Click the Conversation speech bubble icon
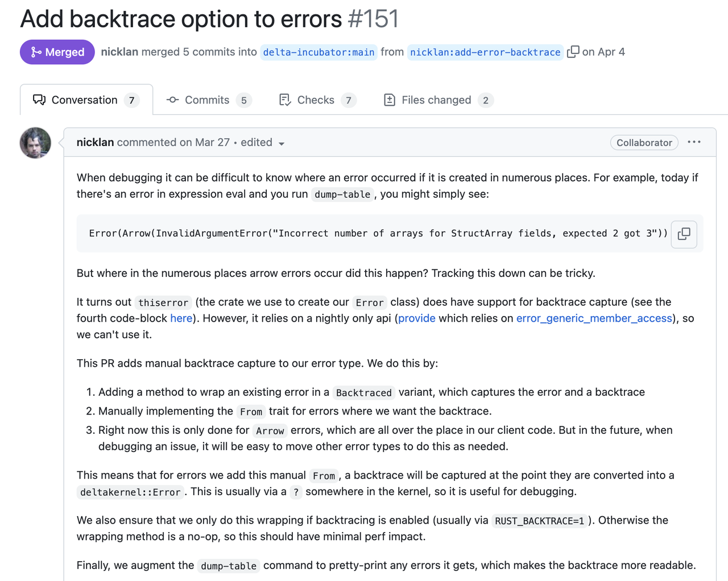 point(39,99)
